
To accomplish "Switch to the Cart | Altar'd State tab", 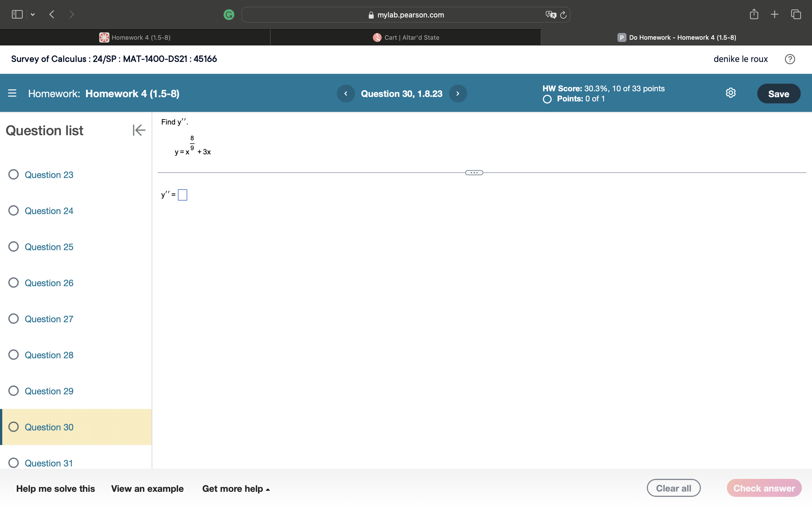I will coord(405,37).
